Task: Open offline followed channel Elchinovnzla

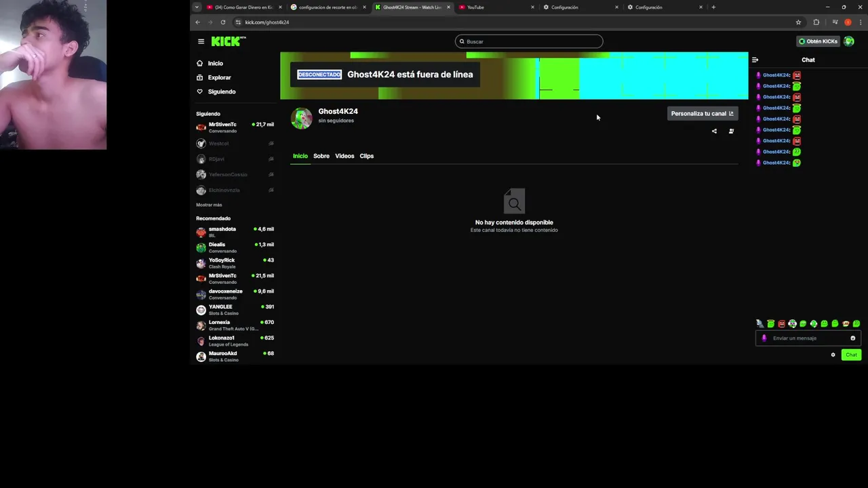Action: (x=235, y=190)
